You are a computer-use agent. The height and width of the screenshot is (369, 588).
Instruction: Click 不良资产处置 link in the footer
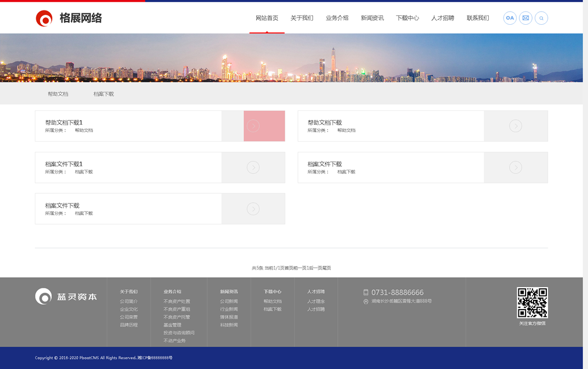177,301
